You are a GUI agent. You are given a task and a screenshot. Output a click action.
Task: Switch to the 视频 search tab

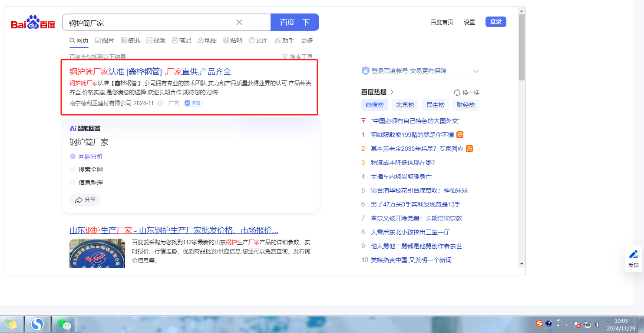[156, 40]
